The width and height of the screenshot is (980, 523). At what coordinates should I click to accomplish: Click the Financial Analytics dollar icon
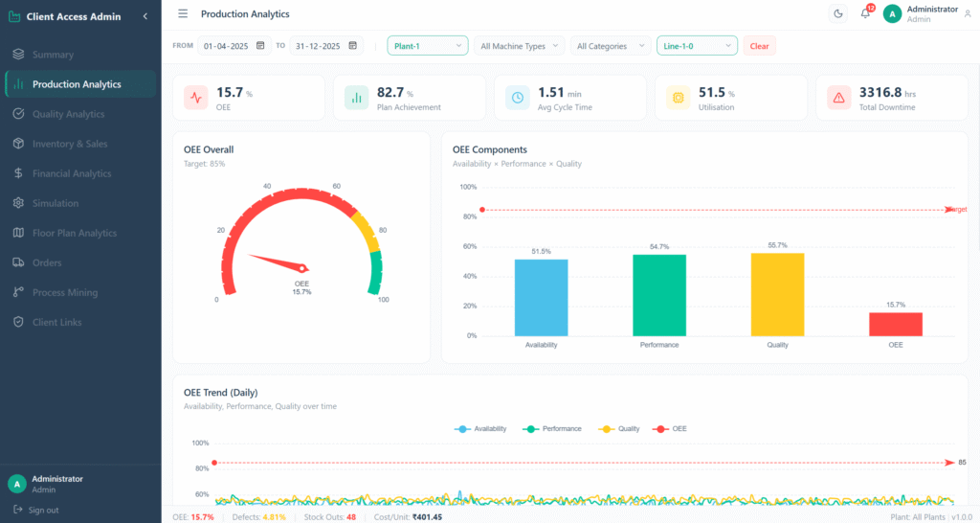pyautogui.click(x=18, y=173)
